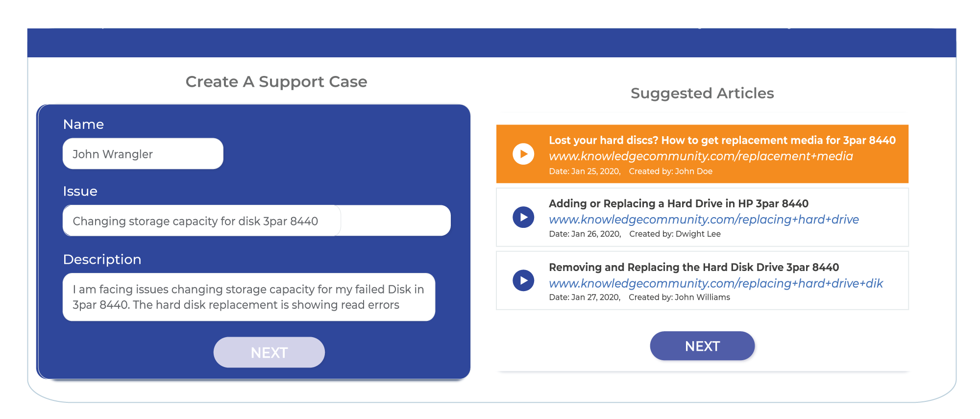Click the 'Created by: Dwight Lee' text
This screenshot has width=980, height=419.
tap(675, 234)
